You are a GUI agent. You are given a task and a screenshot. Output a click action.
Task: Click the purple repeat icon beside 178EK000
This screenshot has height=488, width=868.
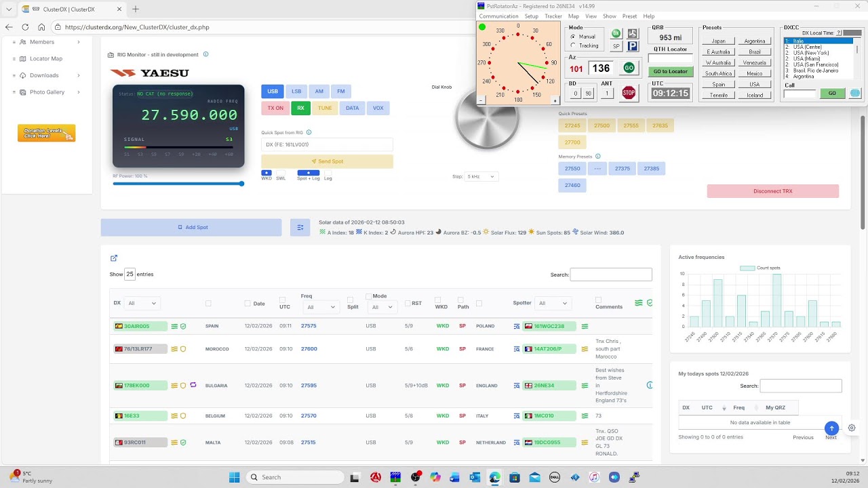click(193, 385)
